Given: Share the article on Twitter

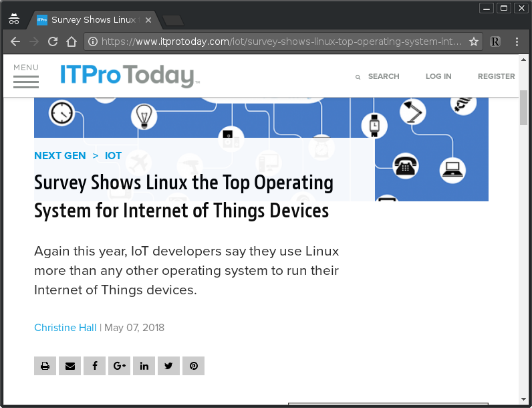Looking at the screenshot, I should [168, 366].
